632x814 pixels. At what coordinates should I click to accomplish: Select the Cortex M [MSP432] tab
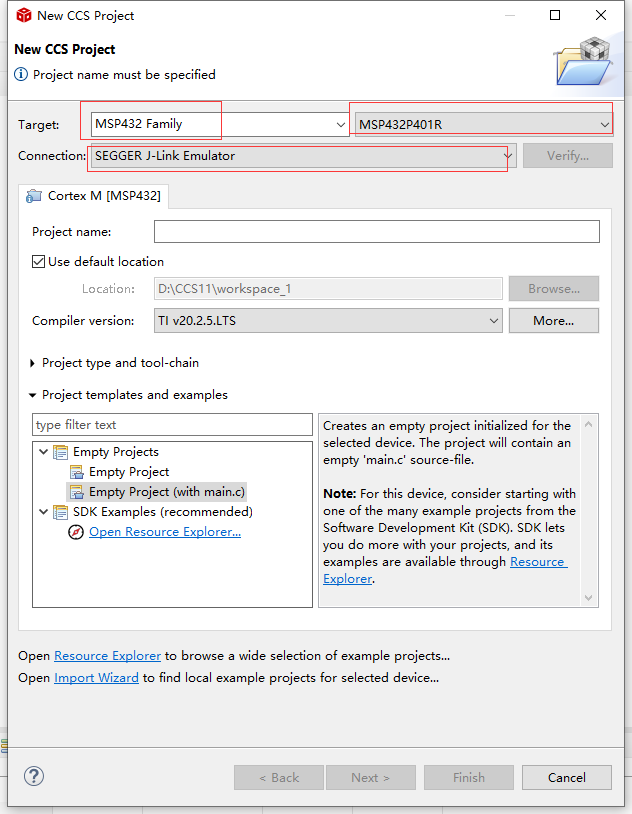[x=94, y=196]
